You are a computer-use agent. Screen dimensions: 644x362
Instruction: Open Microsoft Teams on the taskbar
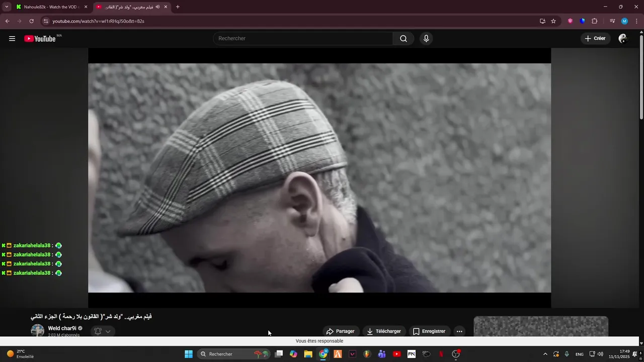[382, 354]
